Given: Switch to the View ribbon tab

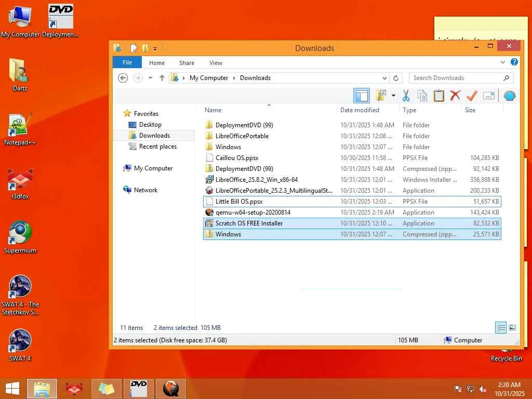Looking at the screenshot, I should [x=216, y=63].
